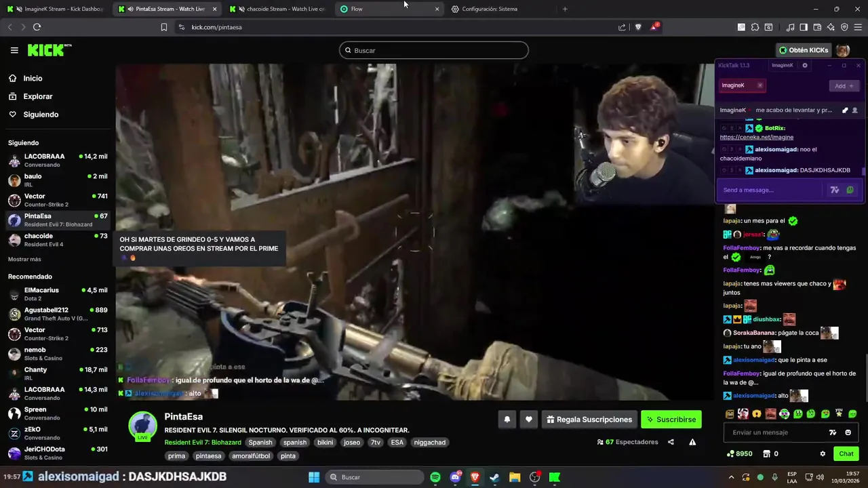Toggle the heart follow button for PintaEsa
The image size is (868, 488).
coord(529,420)
